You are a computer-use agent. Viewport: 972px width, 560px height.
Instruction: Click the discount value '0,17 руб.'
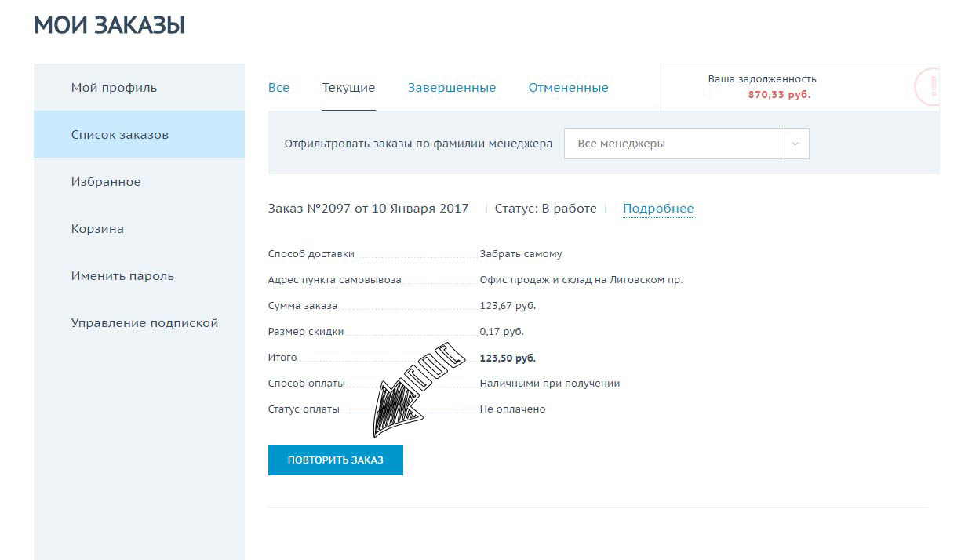pos(501,332)
